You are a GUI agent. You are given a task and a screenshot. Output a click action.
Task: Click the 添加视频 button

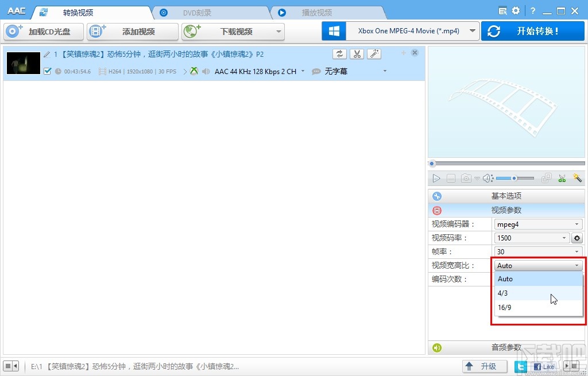pyautogui.click(x=133, y=32)
